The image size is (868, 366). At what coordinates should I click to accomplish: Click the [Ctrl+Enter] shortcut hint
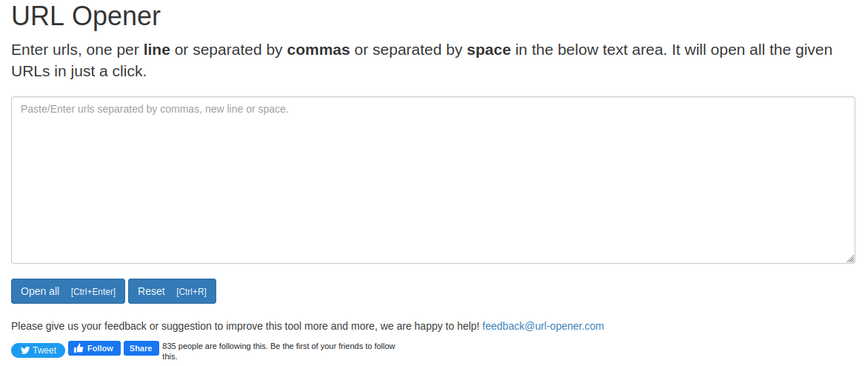[93, 292]
